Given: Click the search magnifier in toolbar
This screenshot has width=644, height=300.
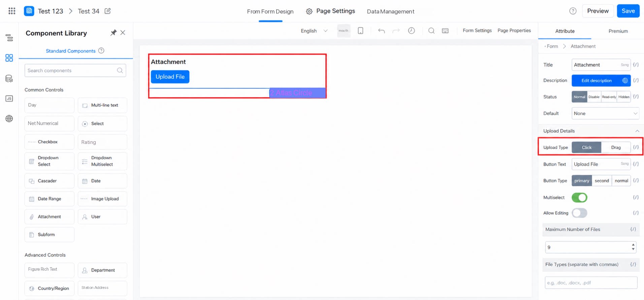Looking at the screenshot, I should (431, 31).
